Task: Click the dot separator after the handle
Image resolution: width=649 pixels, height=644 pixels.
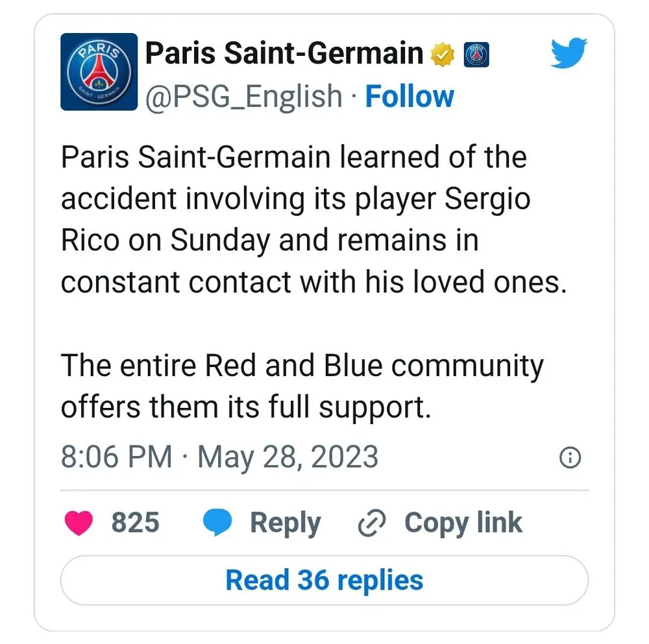Action: pos(355,96)
